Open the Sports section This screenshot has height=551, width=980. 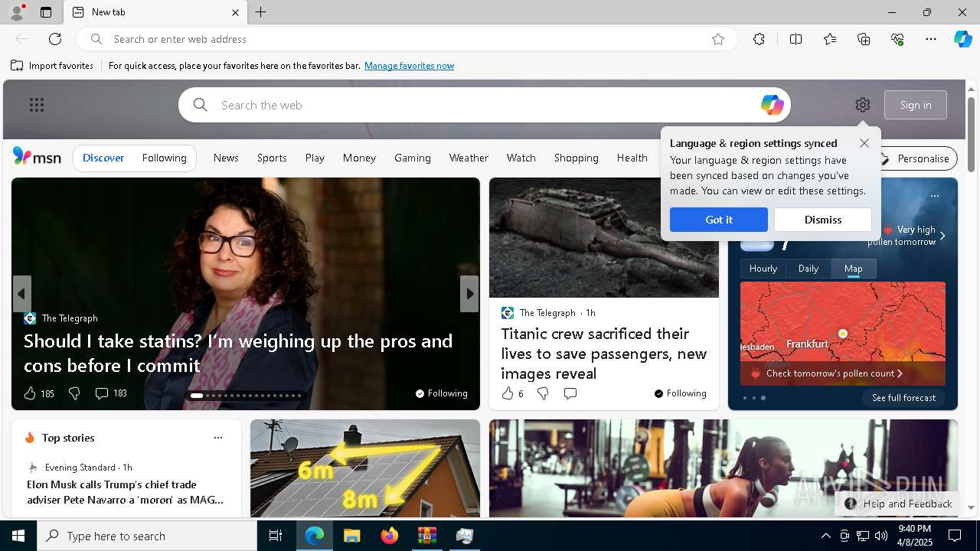pos(272,158)
